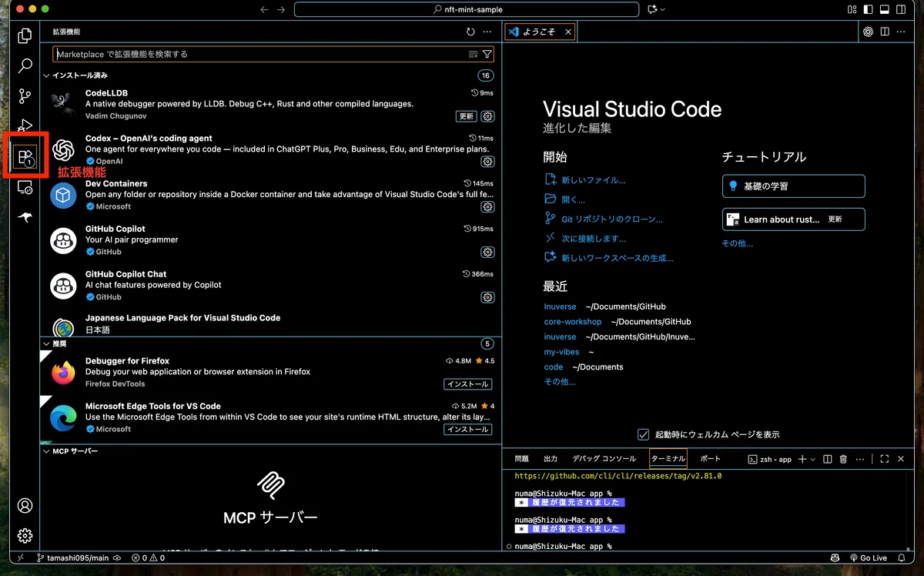This screenshot has height=576, width=924.
Task: Open Dev Containers manage gear
Action: coord(487,207)
